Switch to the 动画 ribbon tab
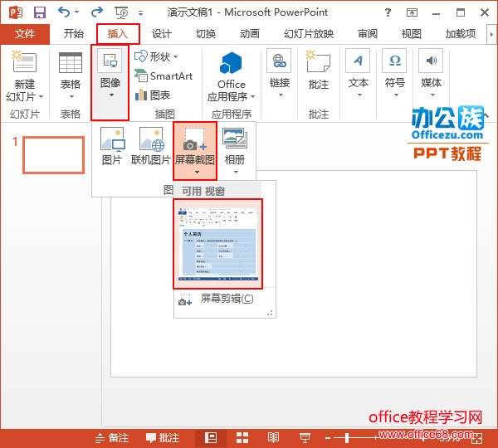This screenshot has height=448, width=498. coord(250,34)
